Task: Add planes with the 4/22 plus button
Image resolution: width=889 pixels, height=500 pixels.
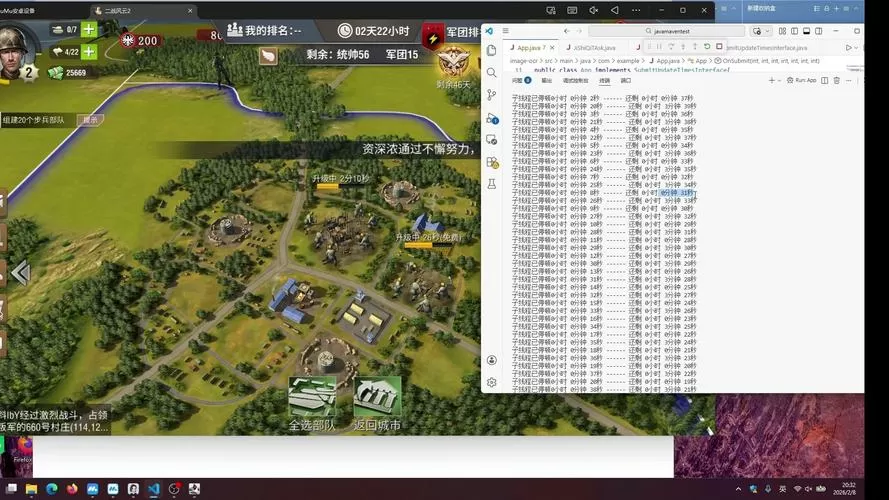Action: tap(89, 52)
